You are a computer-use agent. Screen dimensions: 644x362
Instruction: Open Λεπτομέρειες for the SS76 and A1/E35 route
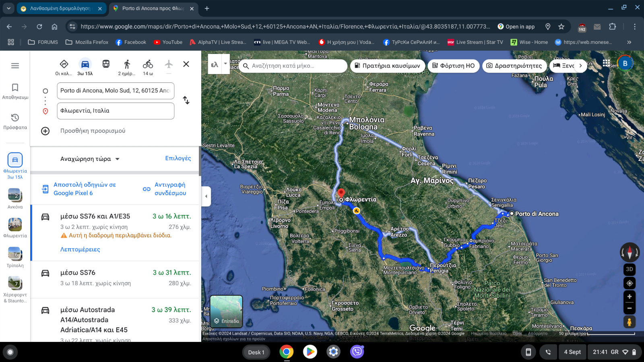click(80, 249)
